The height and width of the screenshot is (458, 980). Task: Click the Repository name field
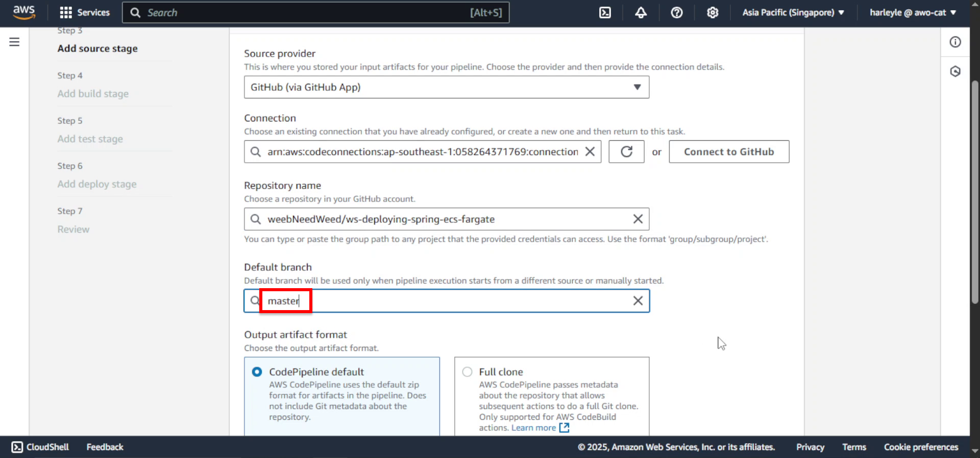[447, 219]
